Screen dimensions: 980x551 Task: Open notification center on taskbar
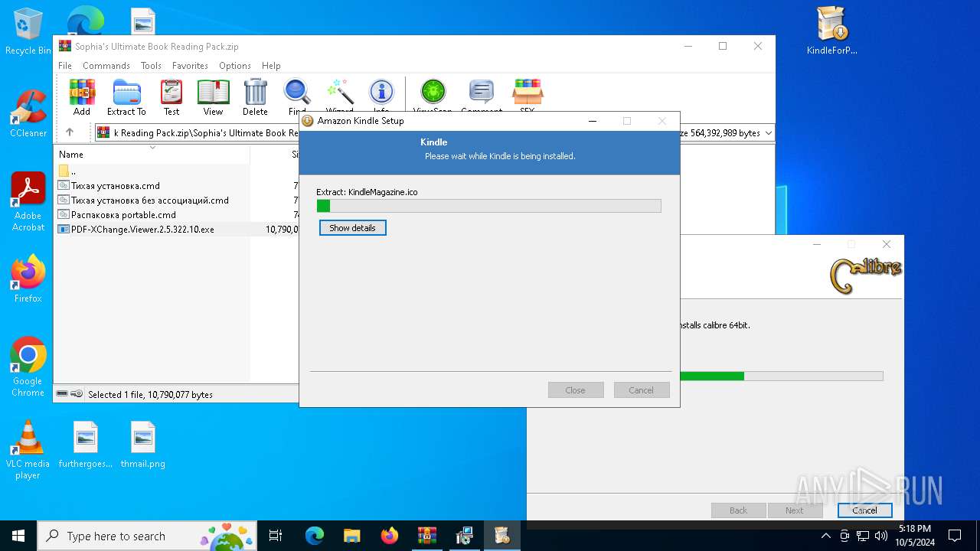(x=955, y=536)
